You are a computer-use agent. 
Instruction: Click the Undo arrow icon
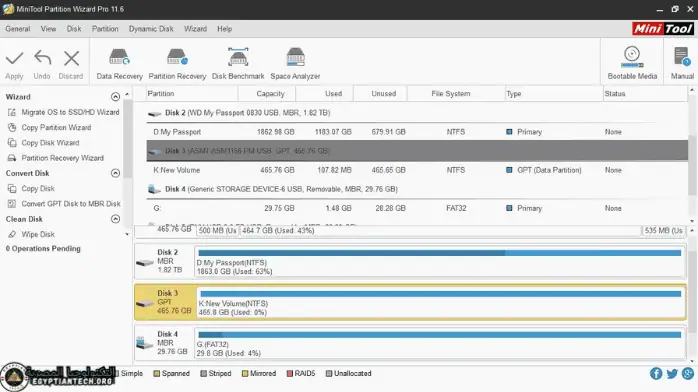point(42,58)
